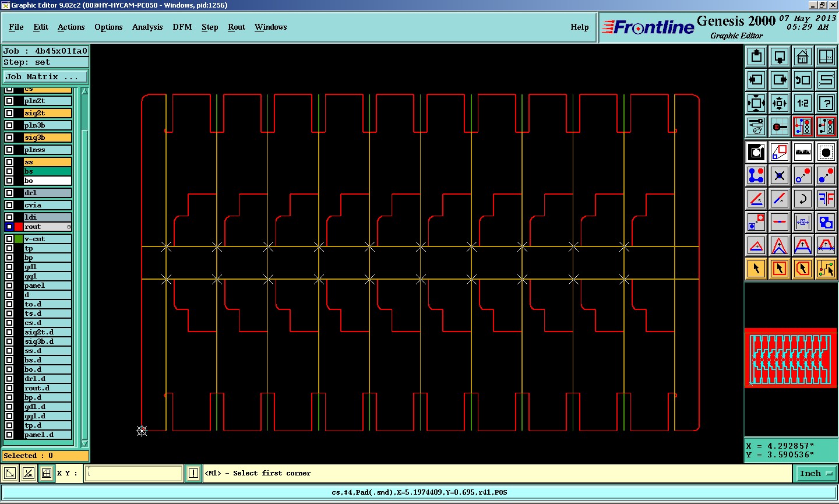Select the ss layer name

[47, 162]
